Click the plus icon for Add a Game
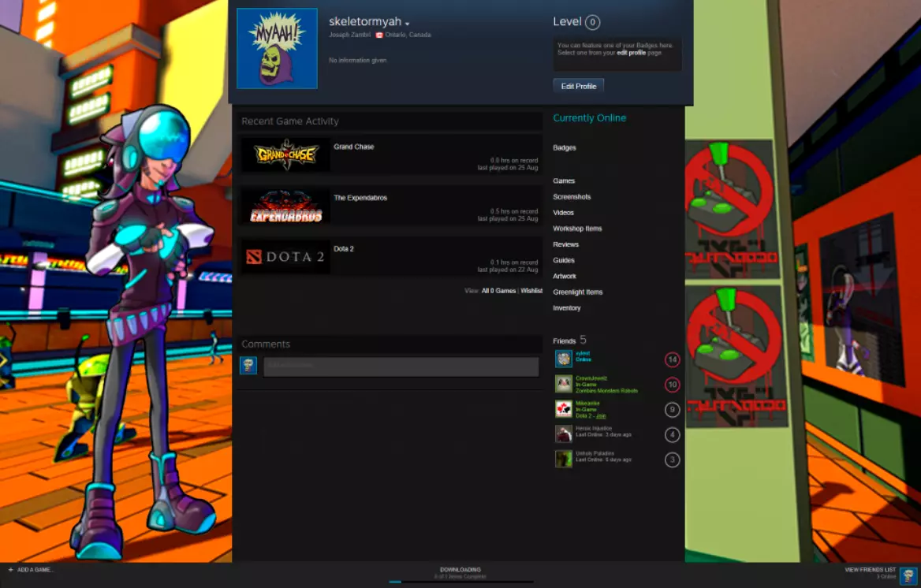 point(10,570)
